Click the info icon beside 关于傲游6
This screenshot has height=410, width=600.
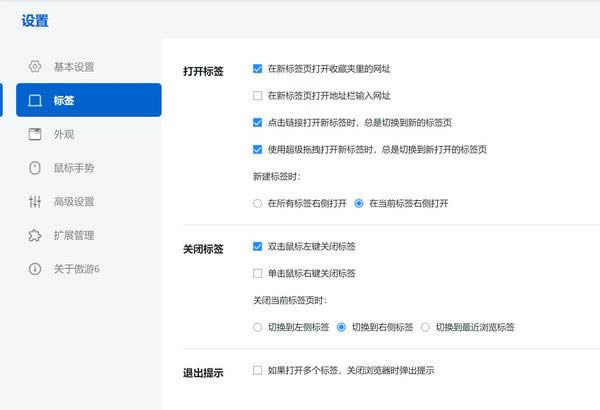[35, 269]
